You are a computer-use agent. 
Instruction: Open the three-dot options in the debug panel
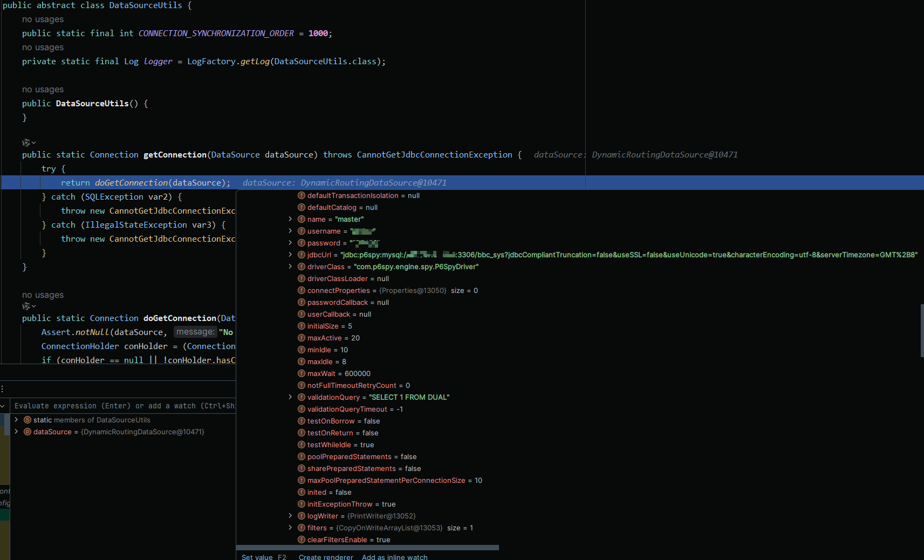[x=3, y=388]
